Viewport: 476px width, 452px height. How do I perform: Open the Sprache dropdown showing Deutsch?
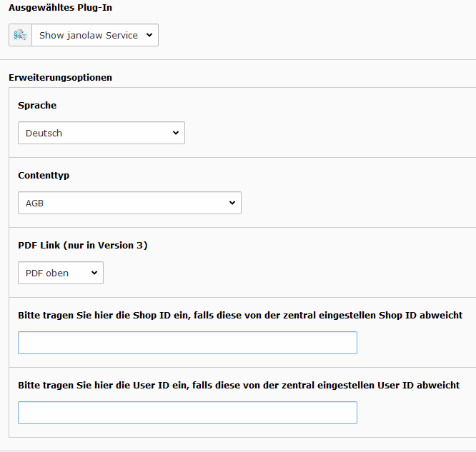(101, 133)
